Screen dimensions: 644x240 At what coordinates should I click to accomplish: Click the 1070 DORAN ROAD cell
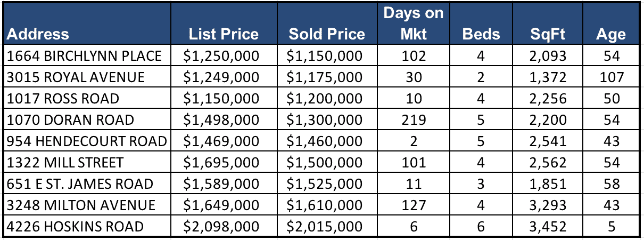(x=70, y=119)
